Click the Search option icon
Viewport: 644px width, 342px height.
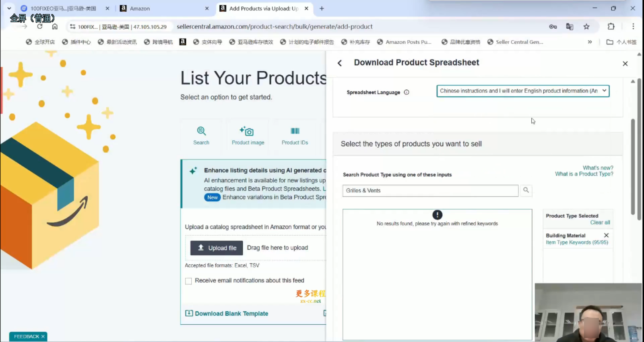pos(201,131)
